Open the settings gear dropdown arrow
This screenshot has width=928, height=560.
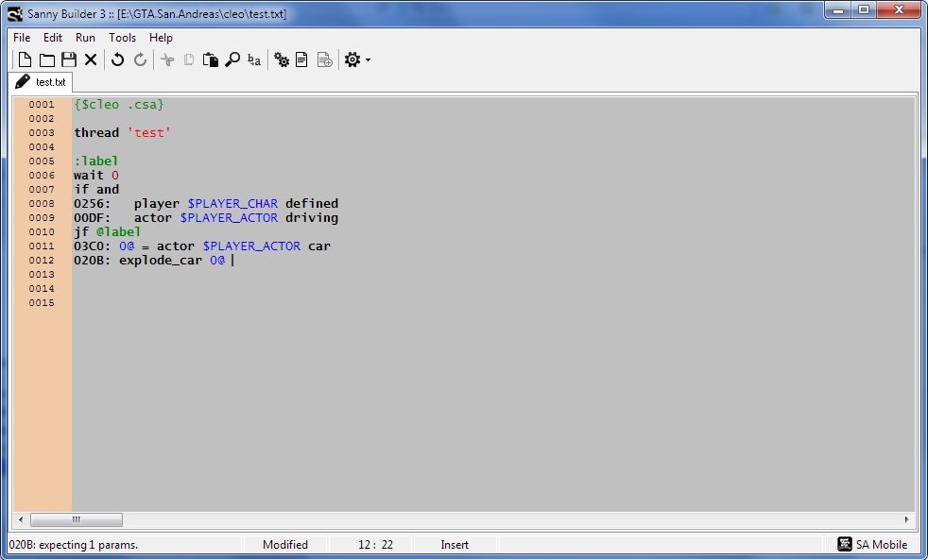click(x=366, y=59)
